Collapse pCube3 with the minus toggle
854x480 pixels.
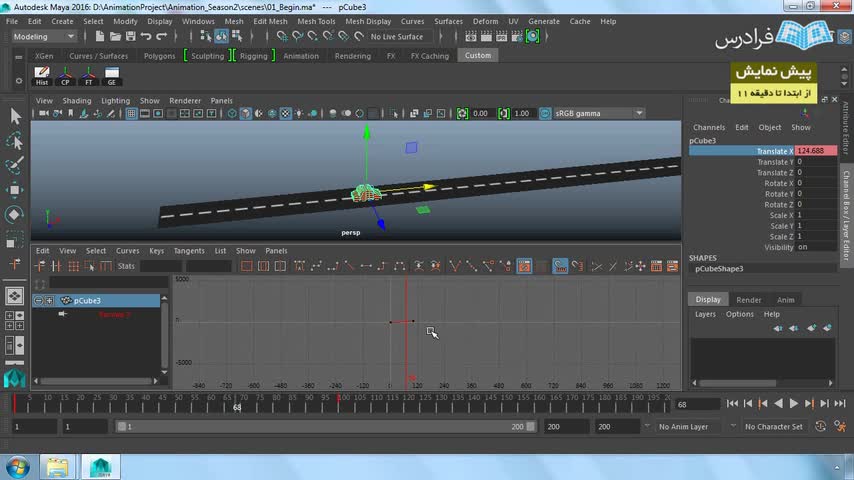coord(38,300)
